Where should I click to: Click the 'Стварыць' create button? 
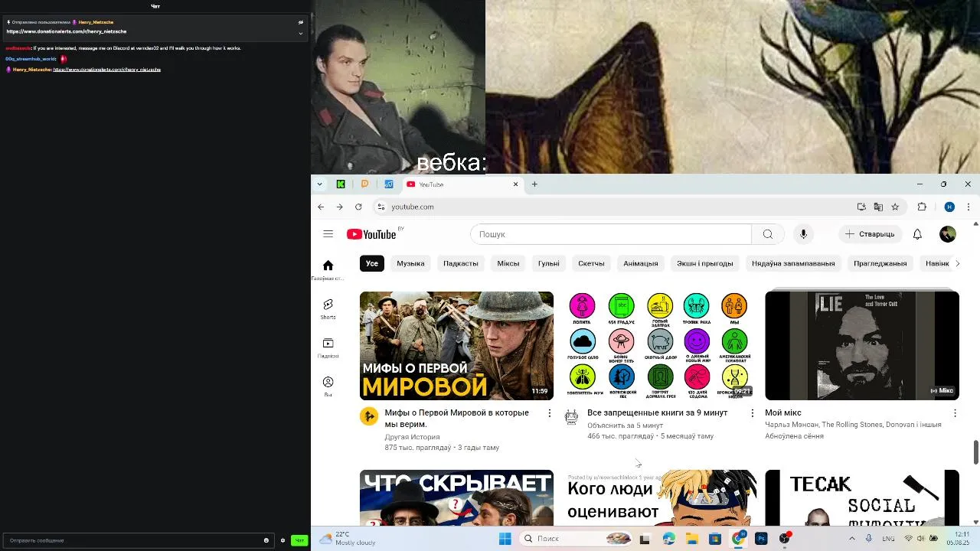[x=870, y=234]
